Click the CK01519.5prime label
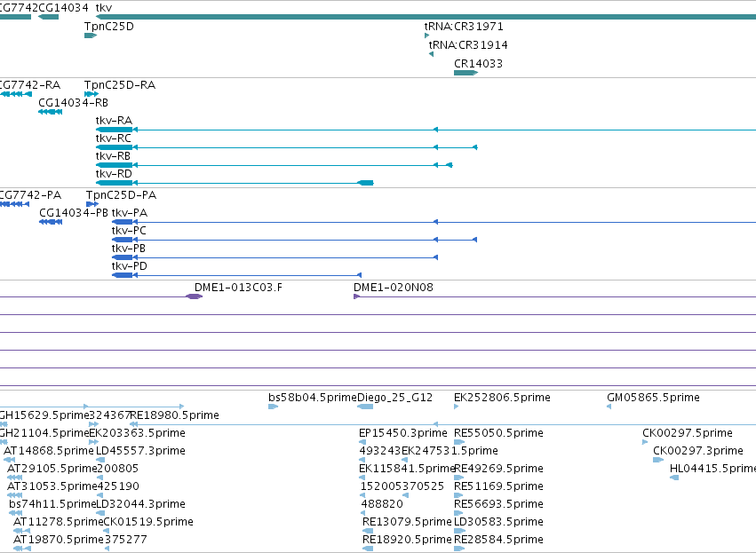 [x=148, y=522]
